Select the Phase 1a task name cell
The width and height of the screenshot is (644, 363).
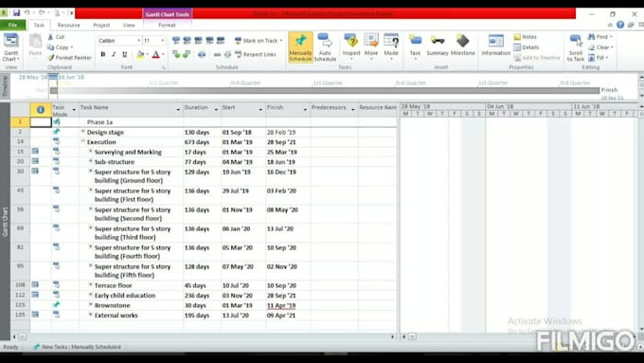pyautogui.click(x=131, y=122)
